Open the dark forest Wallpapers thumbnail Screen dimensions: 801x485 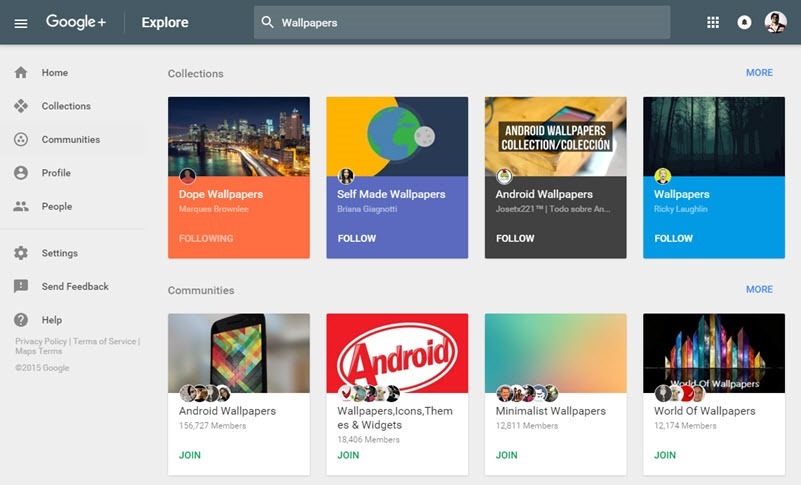coord(714,136)
